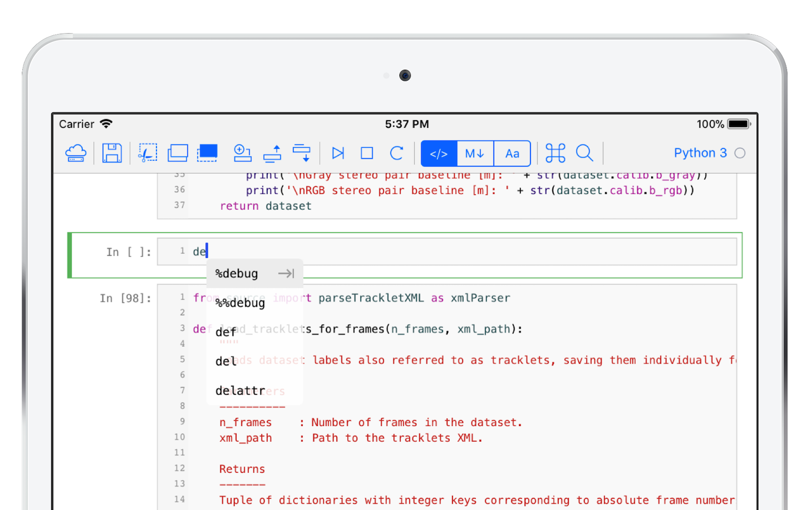812x510 pixels.
Task: Open search with magnifier icon
Action: [x=585, y=153]
